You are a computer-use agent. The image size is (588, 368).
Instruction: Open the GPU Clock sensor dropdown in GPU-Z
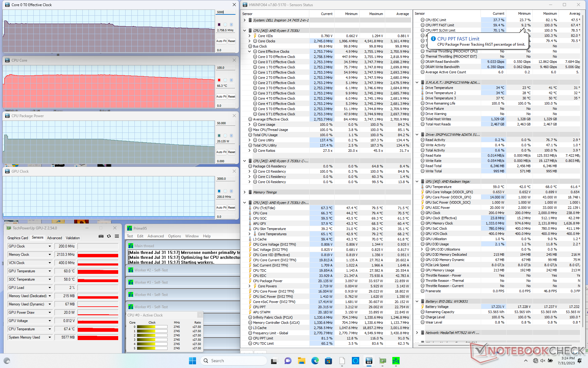click(x=50, y=246)
